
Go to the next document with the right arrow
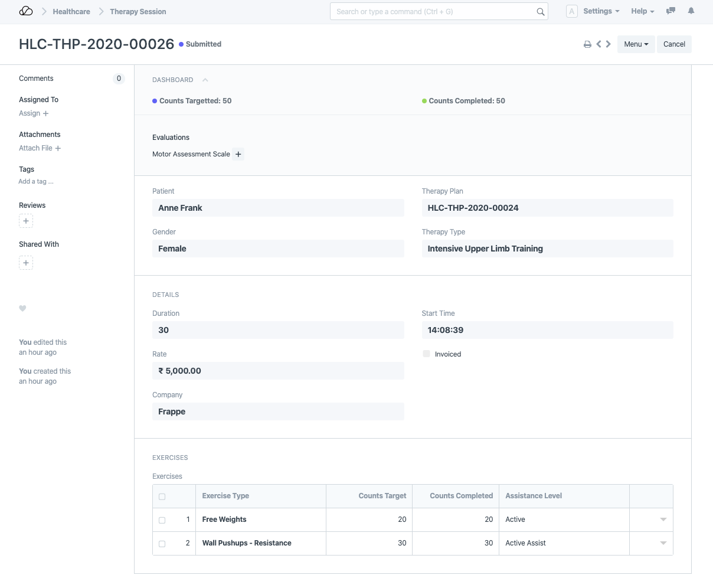click(608, 44)
